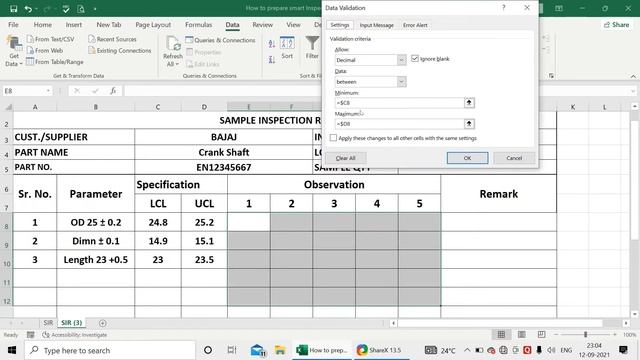Switch to the Formulas ribbon tab

(198, 25)
